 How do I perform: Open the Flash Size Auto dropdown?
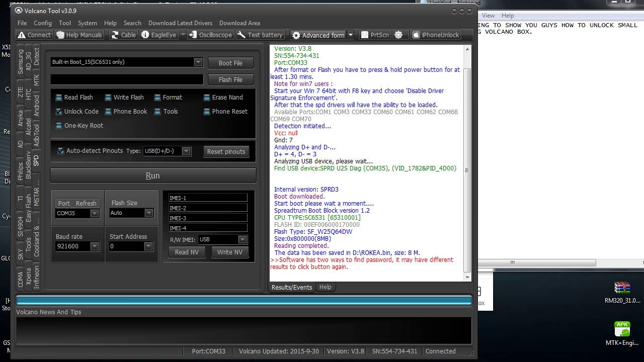148,213
